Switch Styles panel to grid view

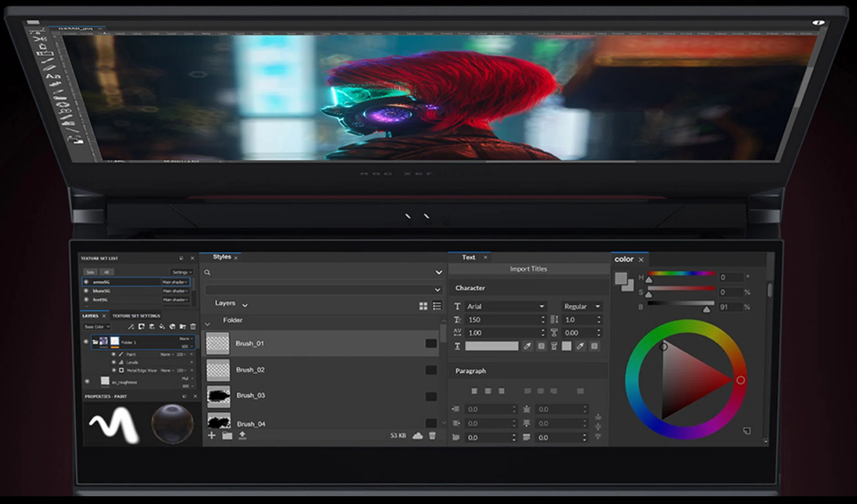click(x=423, y=306)
